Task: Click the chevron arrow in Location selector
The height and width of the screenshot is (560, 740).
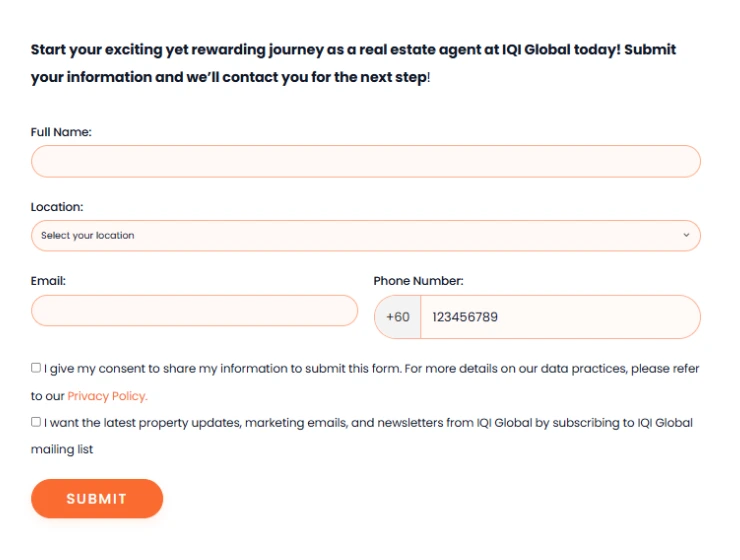Action: [686, 236]
